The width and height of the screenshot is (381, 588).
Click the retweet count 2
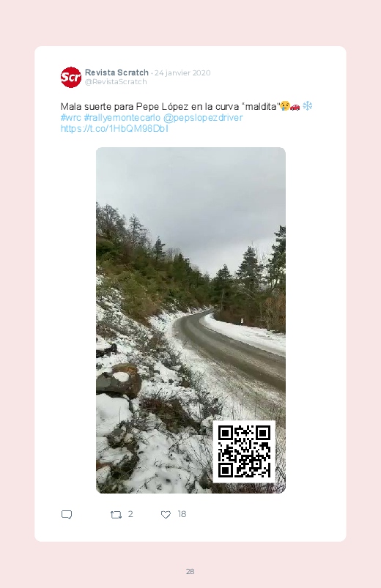coord(130,514)
